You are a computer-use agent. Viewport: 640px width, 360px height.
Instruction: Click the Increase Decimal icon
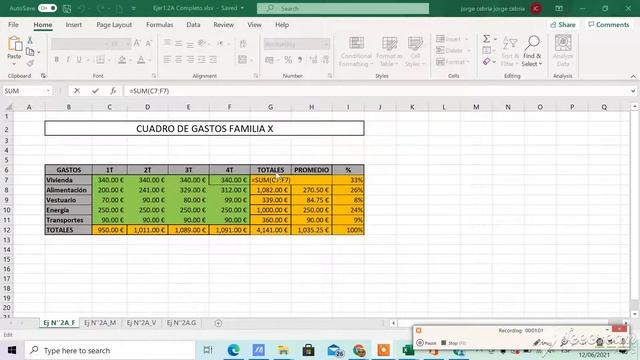click(313, 60)
